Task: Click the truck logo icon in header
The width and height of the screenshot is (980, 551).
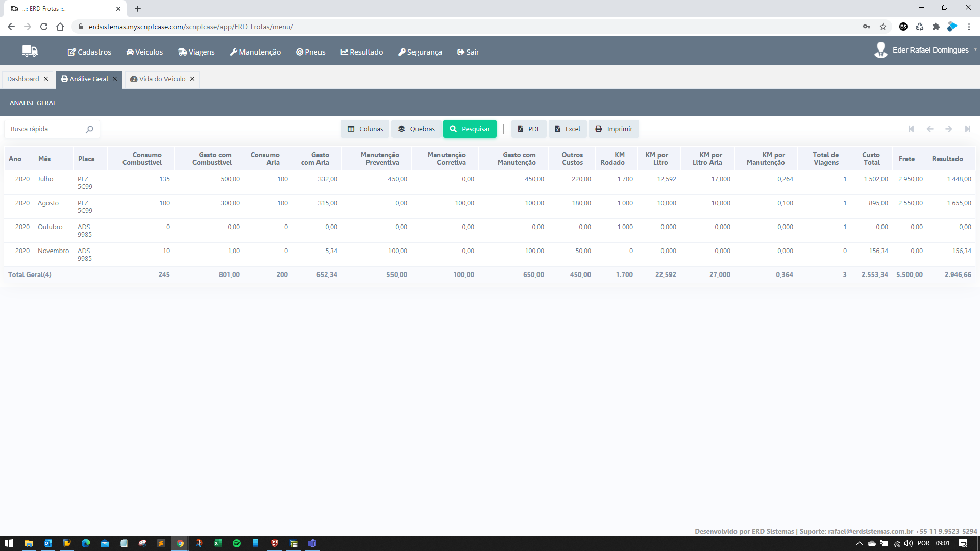Action: 30,51
